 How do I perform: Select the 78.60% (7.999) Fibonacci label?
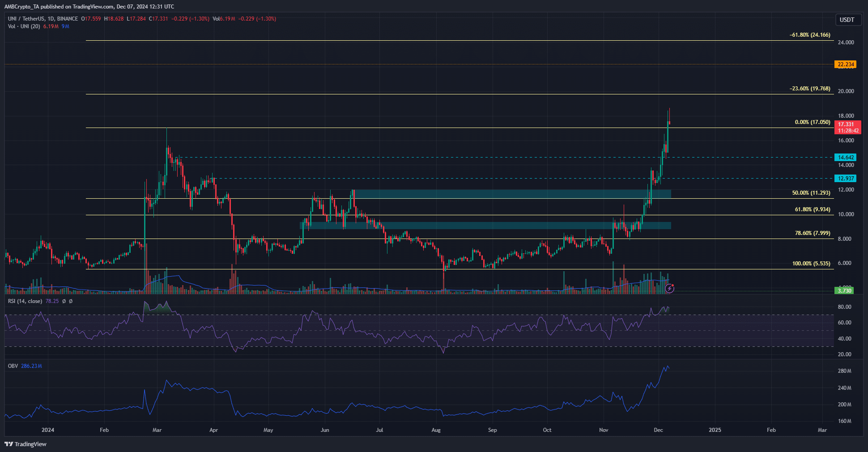[x=813, y=233]
